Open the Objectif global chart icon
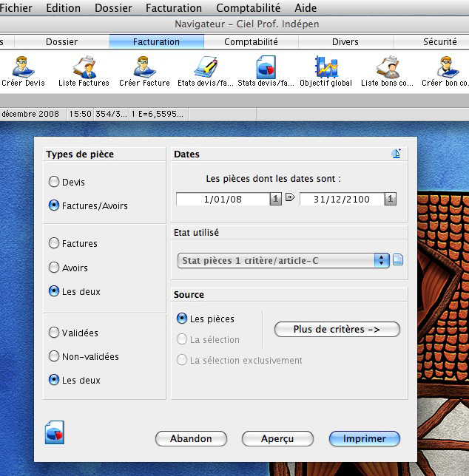The image size is (469, 476). [x=326, y=67]
